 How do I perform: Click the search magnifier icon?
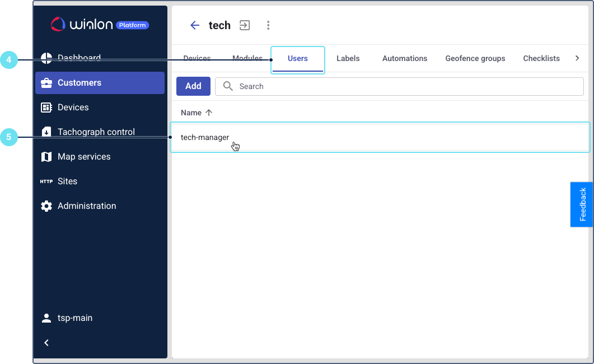coord(228,86)
